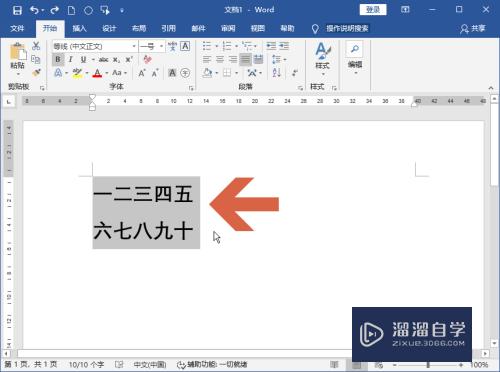Toggle character shading
The width and height of the screenshot is (500, 372).
point(172,73)
